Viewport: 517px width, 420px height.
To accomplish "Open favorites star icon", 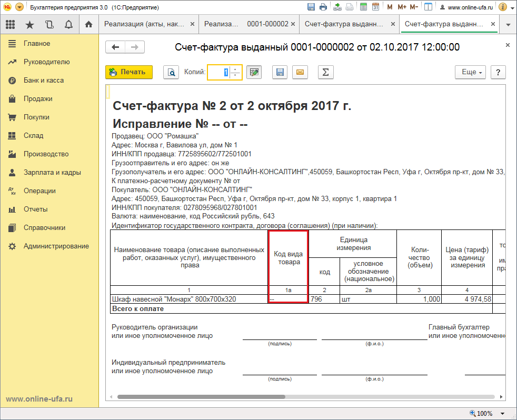I will (x=29, y=24).
